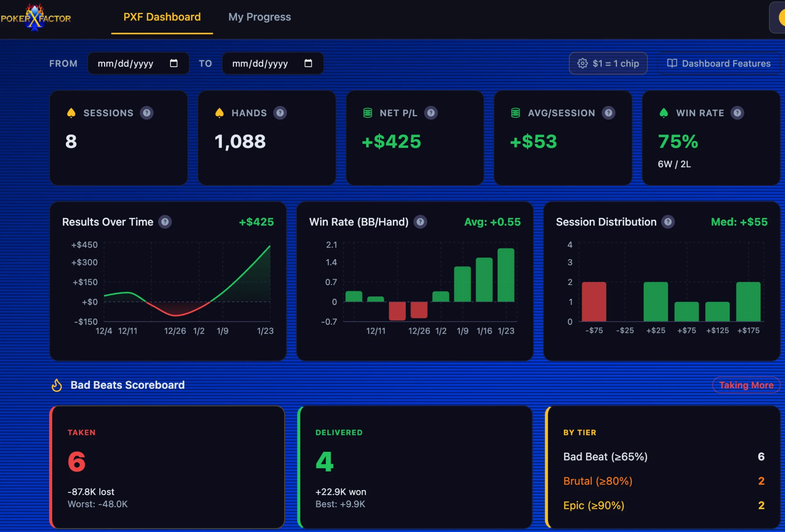This screenshot has width=785, height=532.
Task: Click the Avg: +0.55 label
Action: pyautogui.click(x=493, y=222)
